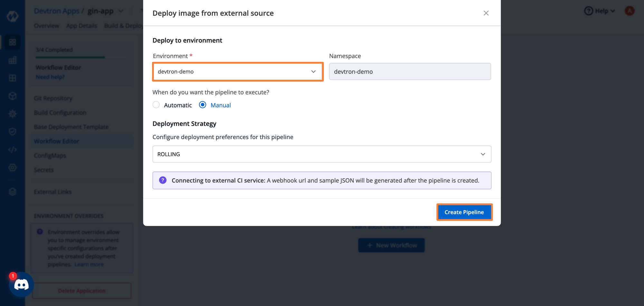This screenshot has height=306, width=644.
Task: Open the Secrets item
Action: [x=44, y=170]
